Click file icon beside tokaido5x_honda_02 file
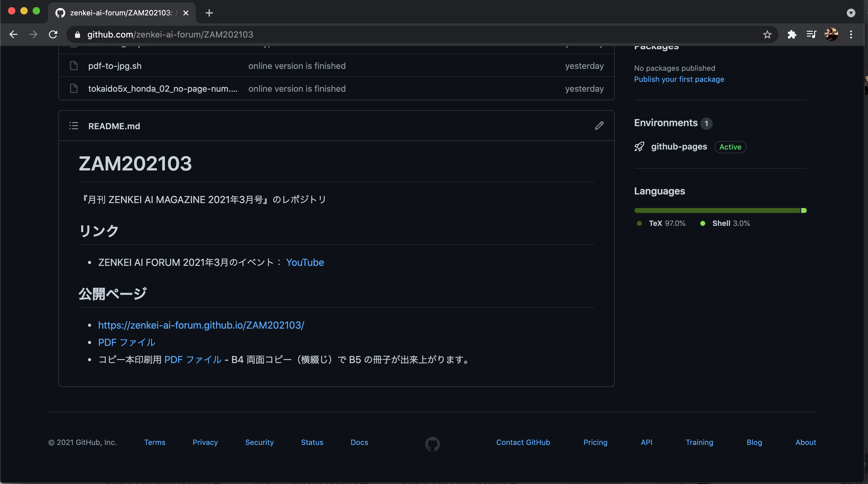 coord(74,88)
